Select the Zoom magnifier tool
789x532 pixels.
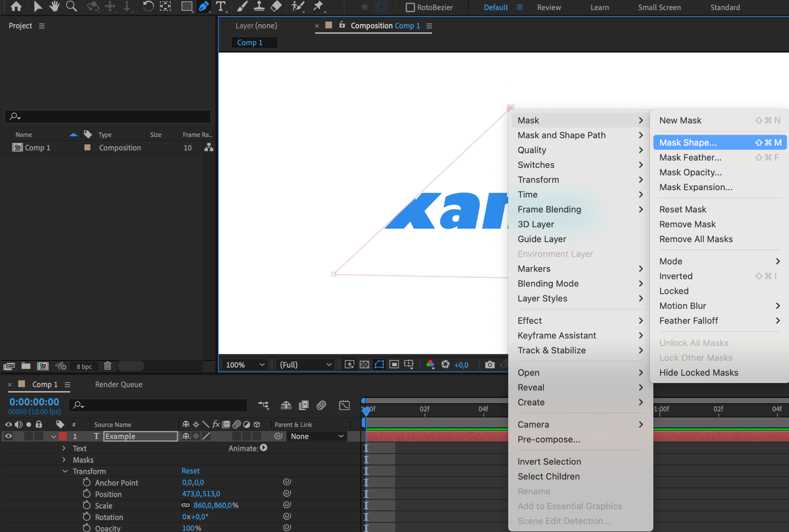(71, 7)
